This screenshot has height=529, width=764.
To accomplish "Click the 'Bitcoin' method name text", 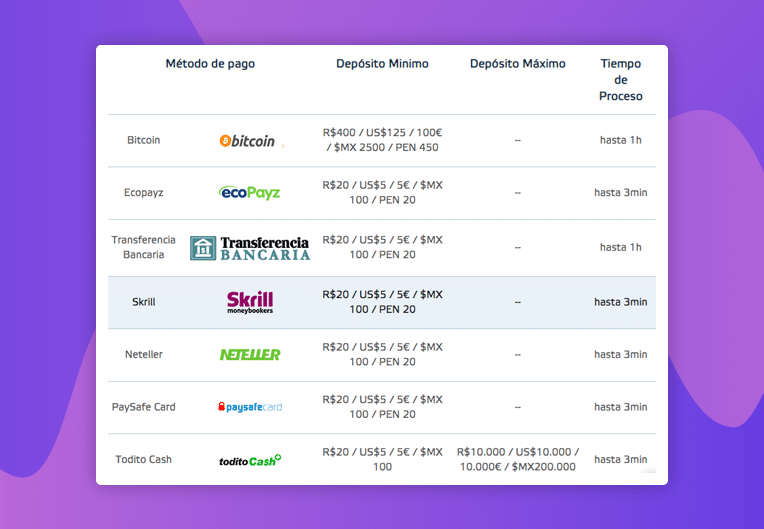I will 144,140.
